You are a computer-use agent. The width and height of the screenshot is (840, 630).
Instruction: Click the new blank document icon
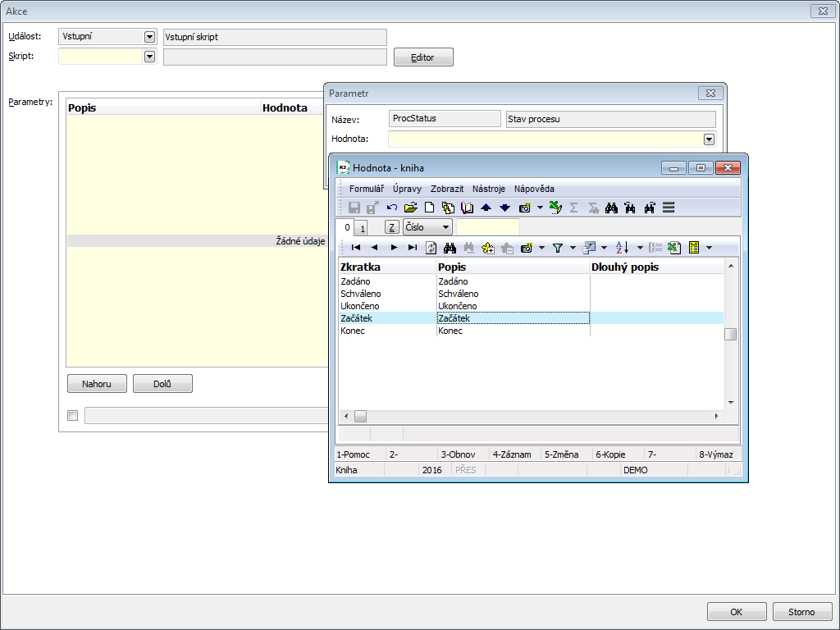coord(429,208)
